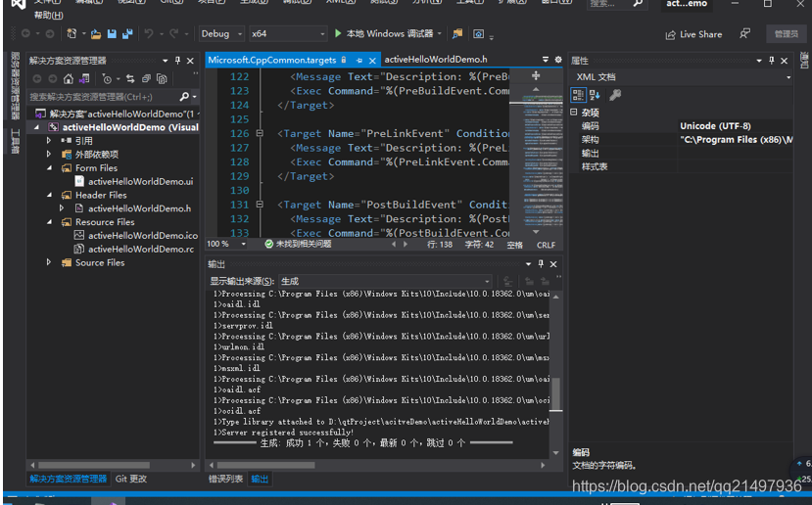Collapse the PreLinkEvent Target code block
Image resolution: width=812 pixels, height=505 pixels.
click(260, 134)
